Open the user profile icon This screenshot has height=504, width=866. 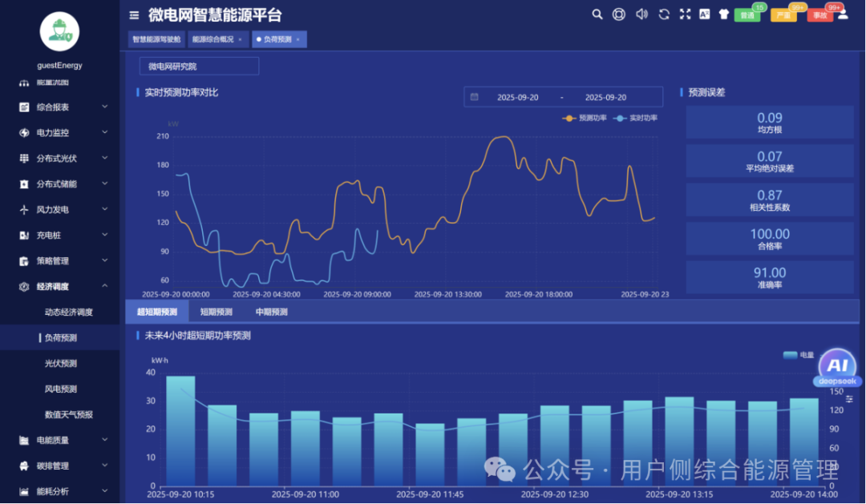(x=843, y=14)
